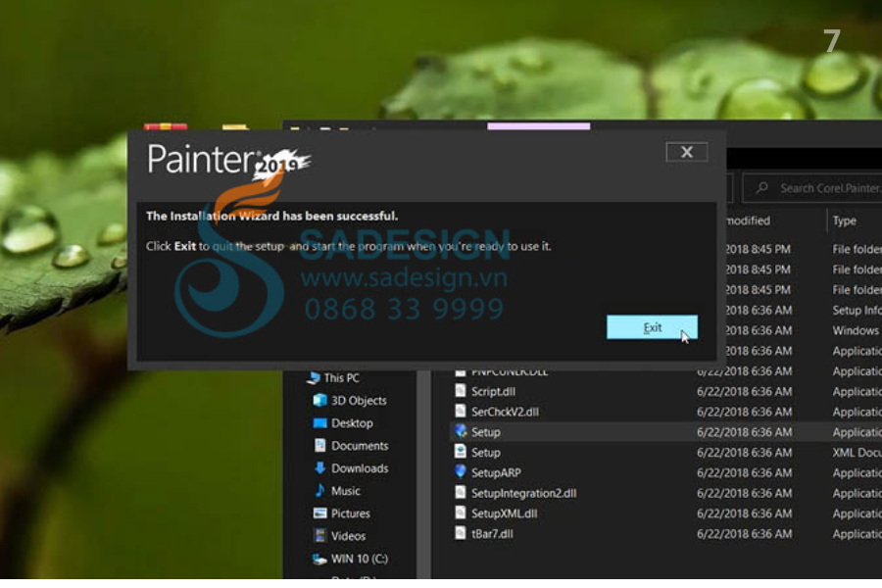882x588 pixels.
Task: Select the Desktop folder icon in sidebar
Action: 319,423
